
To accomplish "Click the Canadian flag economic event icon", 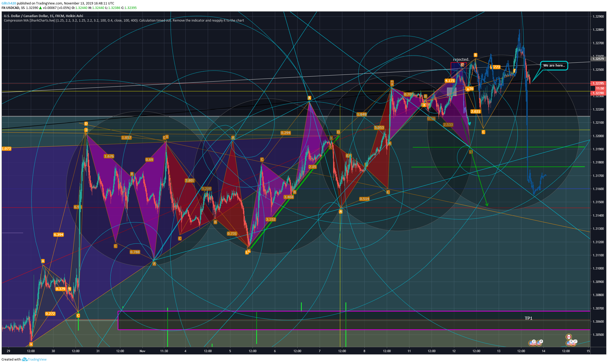I will coord(569,337).
